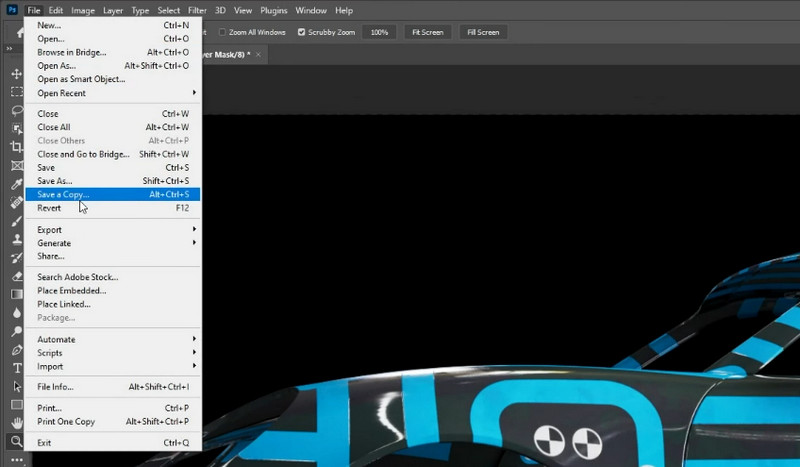Image resolution: width=800 pixels, height=467 pixels.
Task: Open the Help menu
Action: [344, 10]
